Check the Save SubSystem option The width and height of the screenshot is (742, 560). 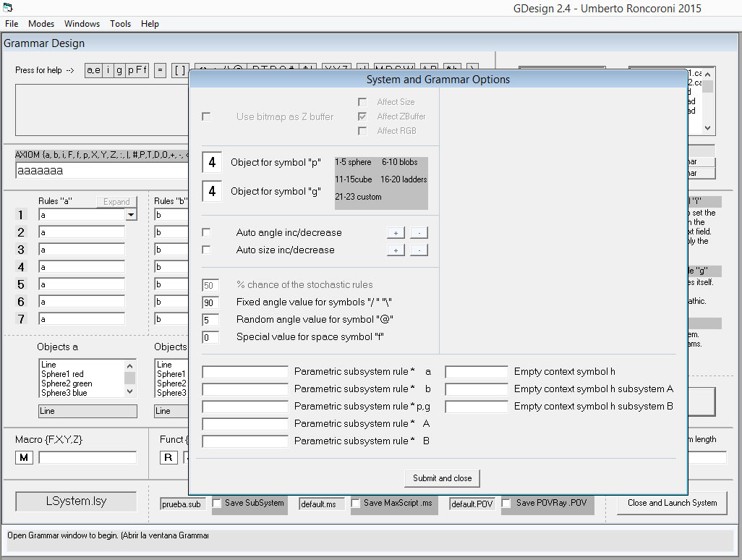(217, 503)
